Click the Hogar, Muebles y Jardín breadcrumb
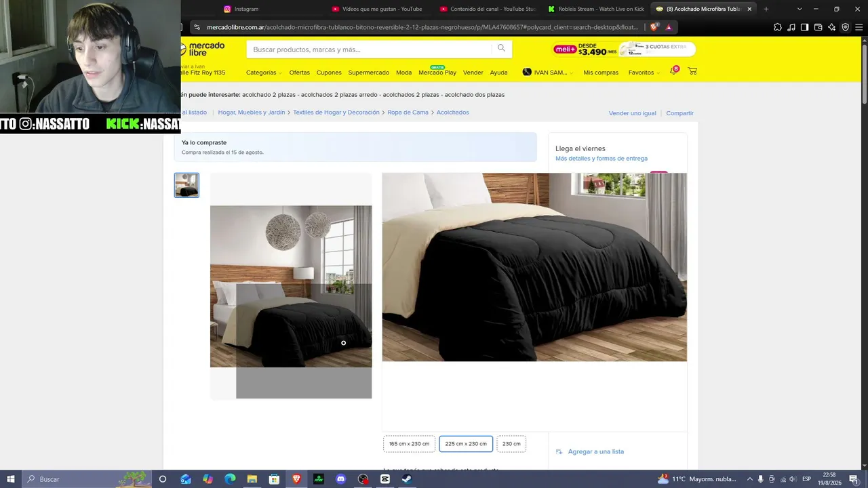Screen dimensions: 868x488 (252, 113)
